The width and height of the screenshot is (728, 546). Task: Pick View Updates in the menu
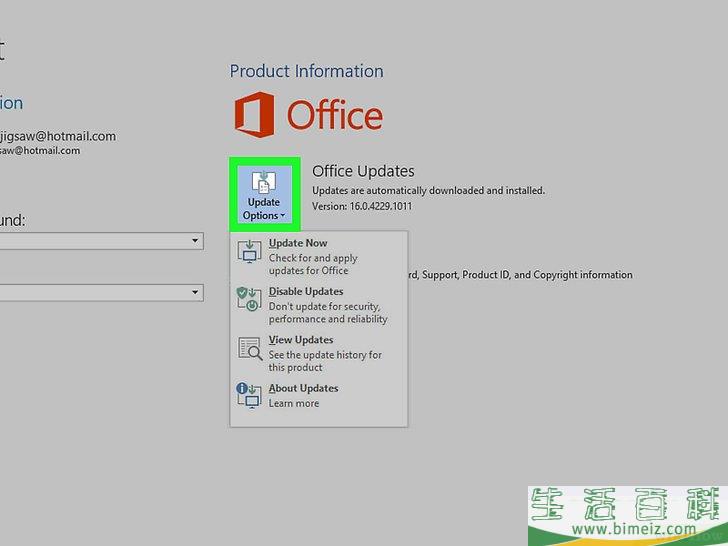301,340
